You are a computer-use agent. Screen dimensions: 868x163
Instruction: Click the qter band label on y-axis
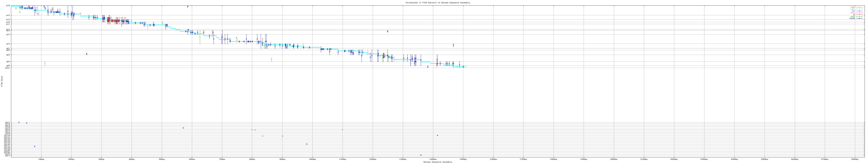tap(7, 68)
